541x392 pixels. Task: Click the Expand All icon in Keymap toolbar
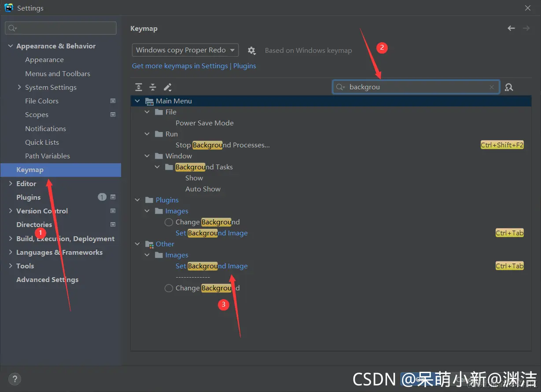pyautogui.click(x=139, y=87)
